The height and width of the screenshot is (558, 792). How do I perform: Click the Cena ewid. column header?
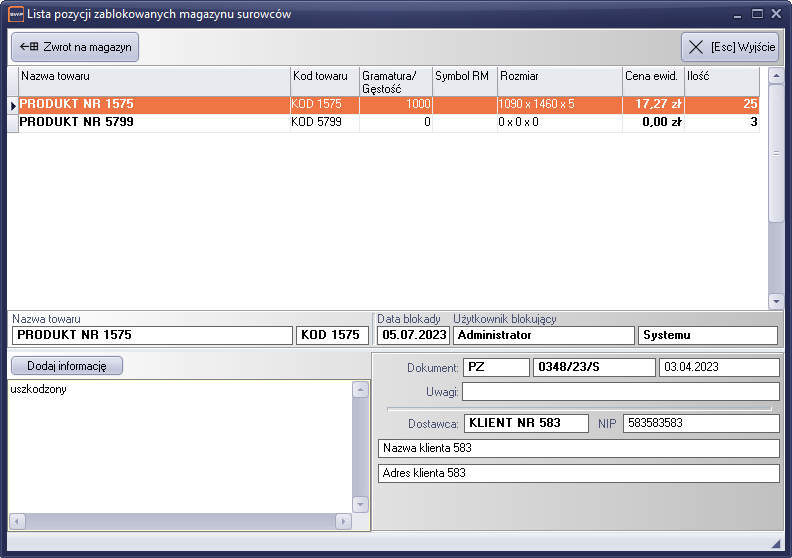point(652,76)
